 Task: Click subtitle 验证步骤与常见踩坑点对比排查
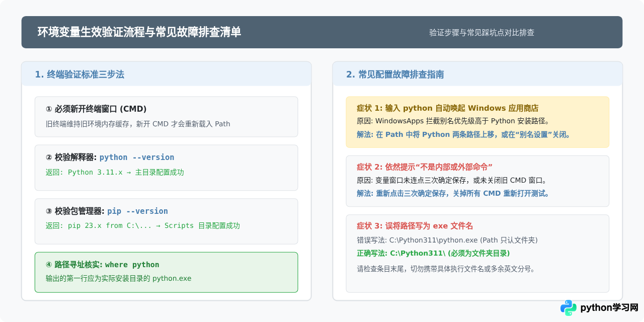481,32
